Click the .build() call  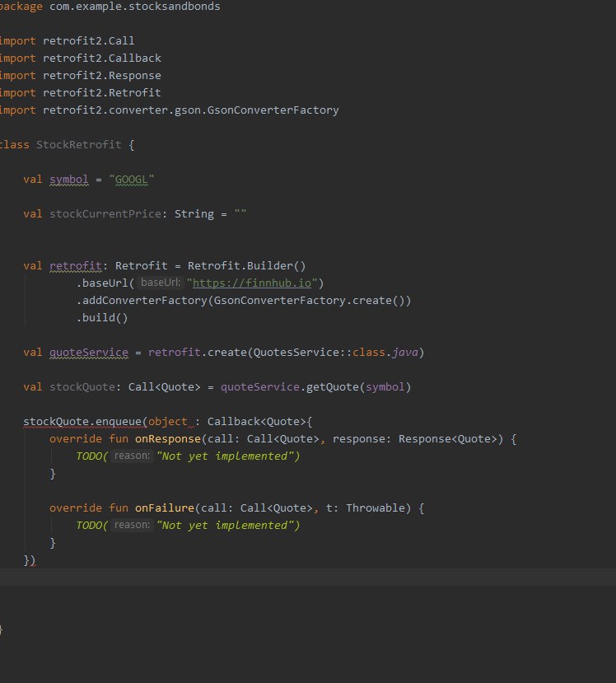[x=102, y=318]
